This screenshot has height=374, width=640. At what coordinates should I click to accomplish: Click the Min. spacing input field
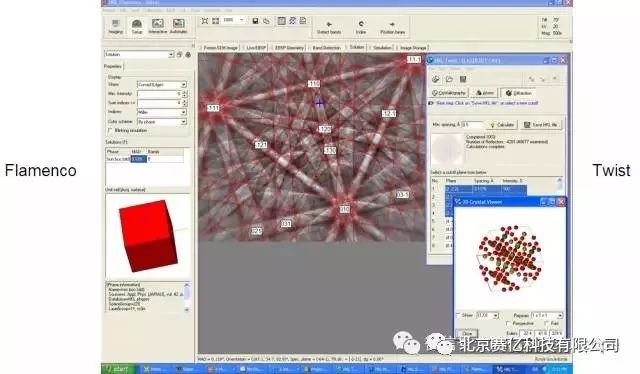(472, 125)
